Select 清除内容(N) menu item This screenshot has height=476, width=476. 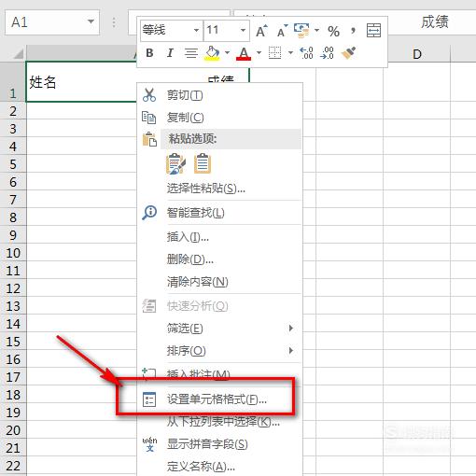[x=219, y=282]
